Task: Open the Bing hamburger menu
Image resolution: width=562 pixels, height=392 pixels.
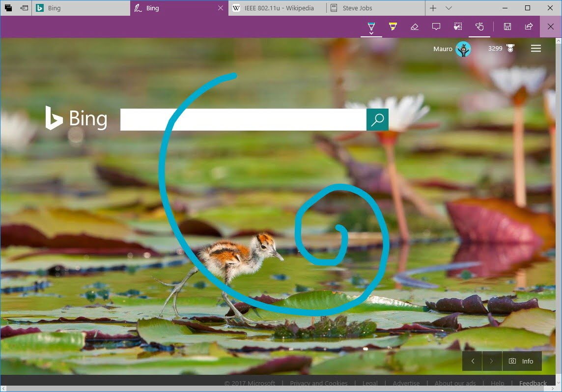Action: (x=536, y=48)
